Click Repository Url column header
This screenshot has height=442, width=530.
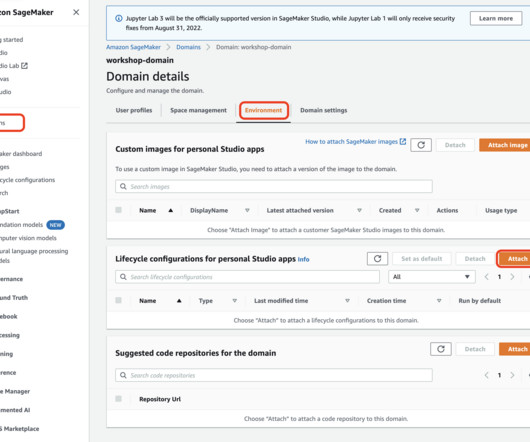(x=160, y=399)
